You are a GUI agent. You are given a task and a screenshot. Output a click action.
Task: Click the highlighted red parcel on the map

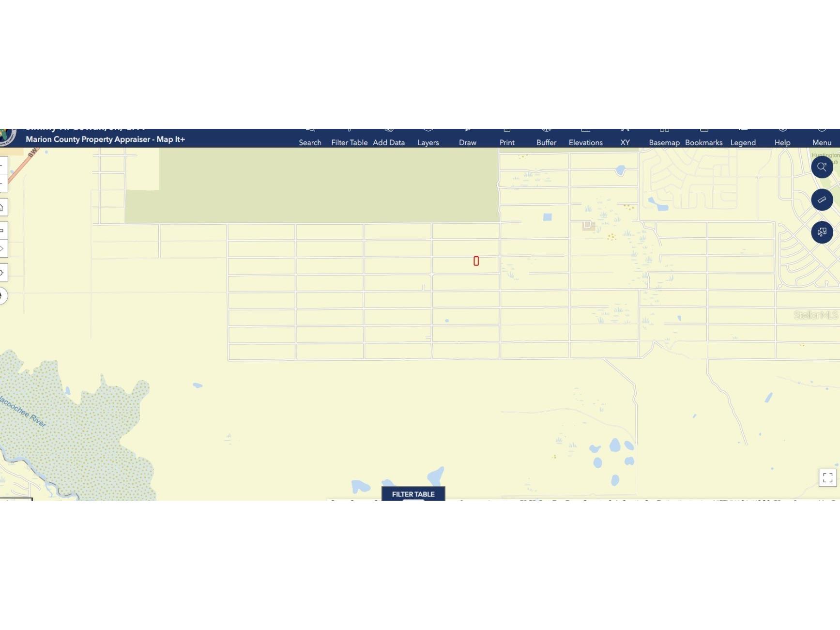(477, 261)
